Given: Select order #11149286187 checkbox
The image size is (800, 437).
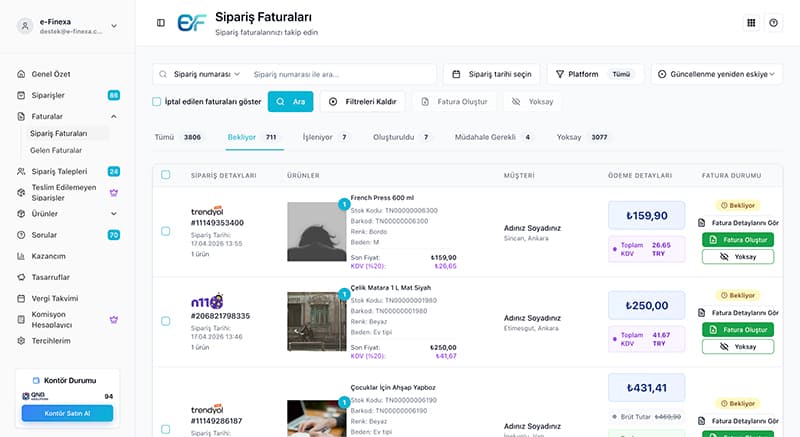Looking at the screenshot, I should click(x=166, y=429).
